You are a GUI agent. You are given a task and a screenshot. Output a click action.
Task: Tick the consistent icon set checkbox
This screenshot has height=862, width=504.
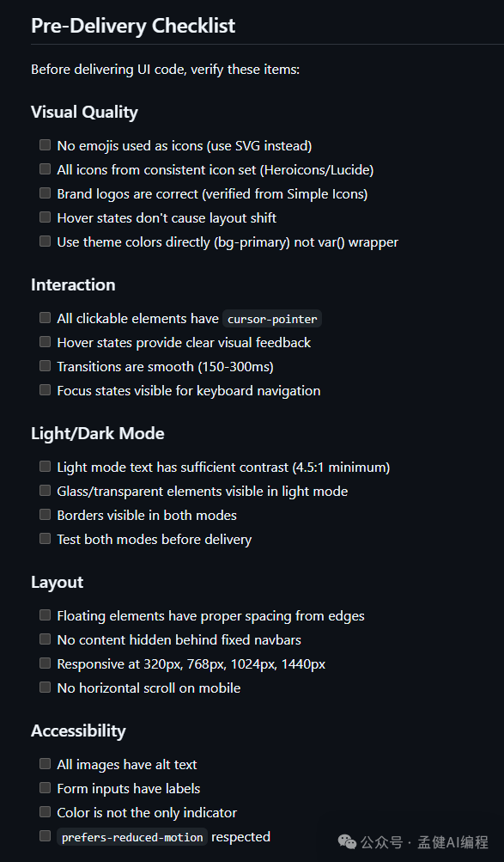coord(45,169)
